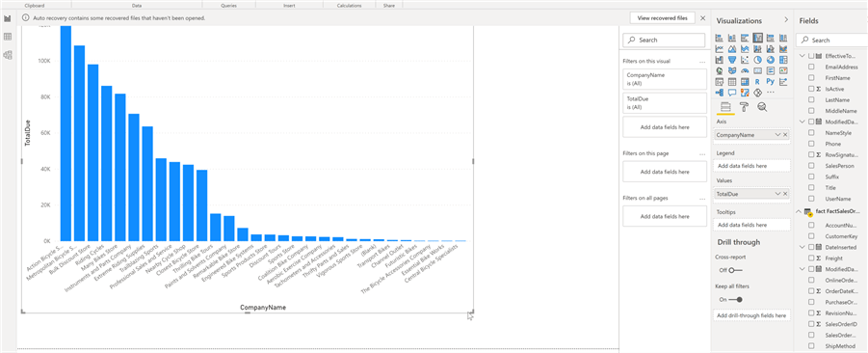Add a map visual with globe icon
This screenshot has height=353, width=868.
point(719,70)
